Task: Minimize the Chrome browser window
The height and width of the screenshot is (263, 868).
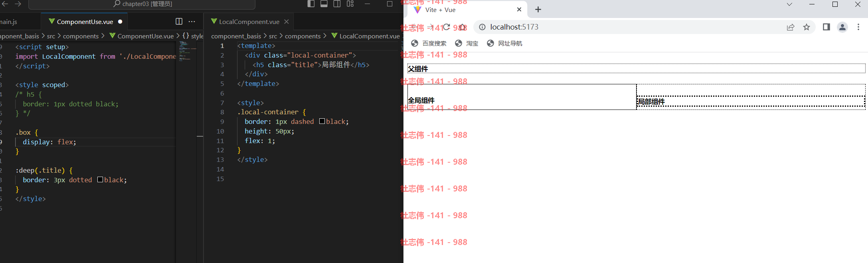Action: [812, 4]
